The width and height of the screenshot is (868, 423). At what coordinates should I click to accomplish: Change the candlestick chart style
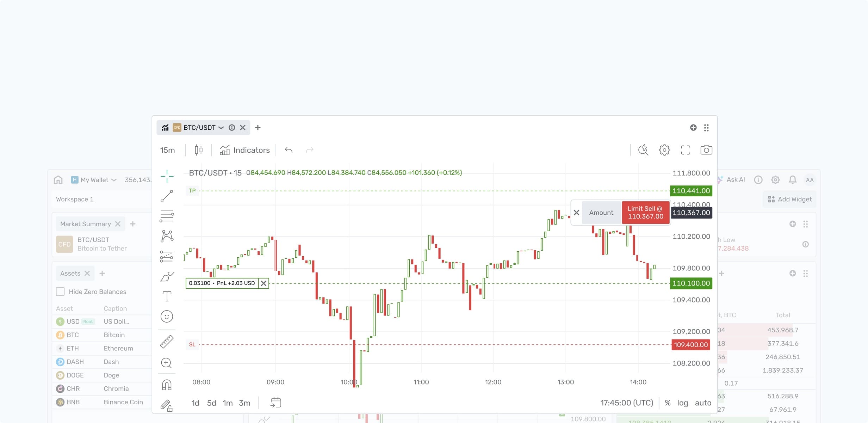point(199,150)
